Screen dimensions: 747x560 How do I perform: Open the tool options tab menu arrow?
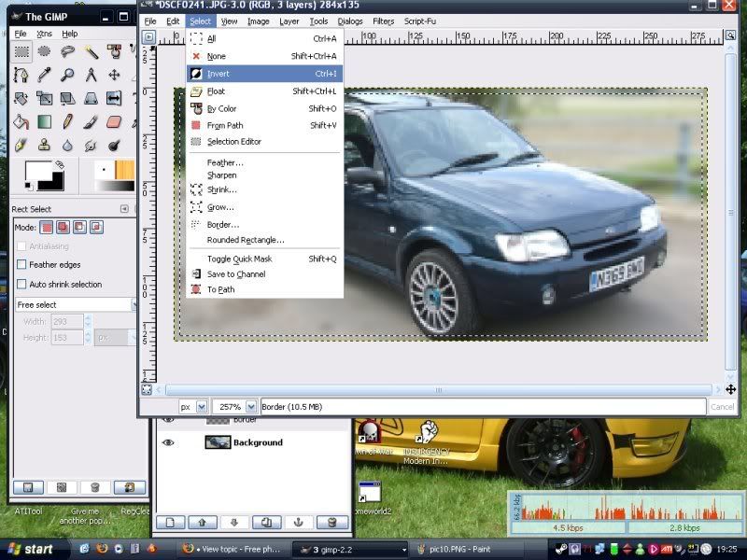124,209
